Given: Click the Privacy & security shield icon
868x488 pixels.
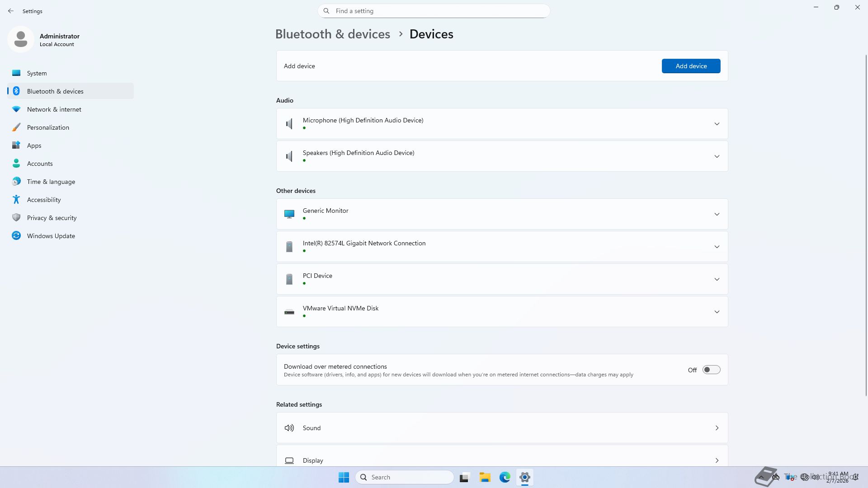Looking at the screenshot, I should (16, 217).
